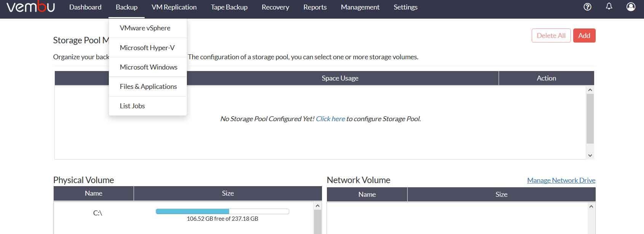This screenshot has width=644, height=234.
Task: Click the Delete All button
Action: point(551,36)
